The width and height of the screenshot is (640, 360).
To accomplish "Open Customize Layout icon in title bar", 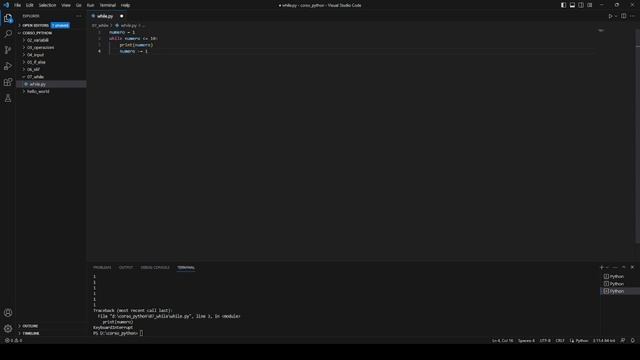I will (590, 5).
